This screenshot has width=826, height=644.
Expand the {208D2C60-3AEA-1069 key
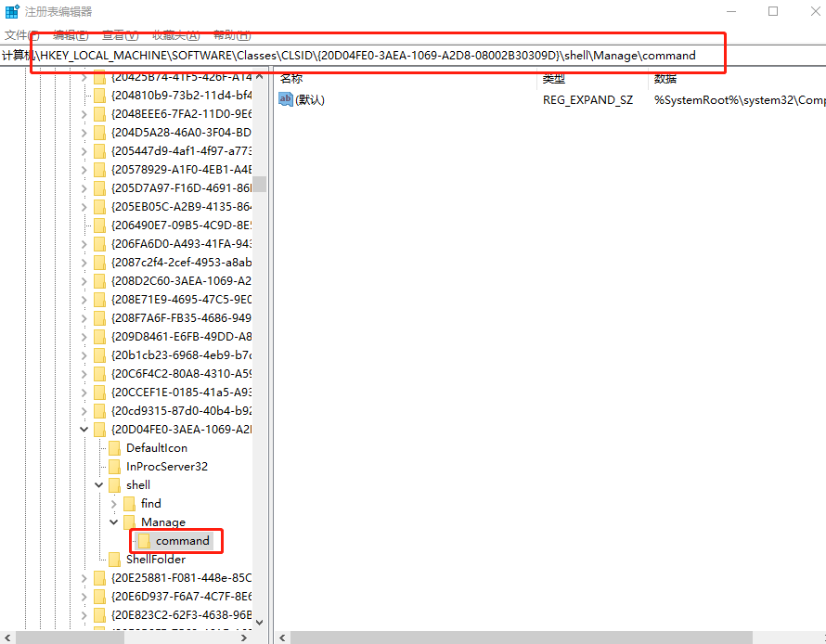coord(84,281)
